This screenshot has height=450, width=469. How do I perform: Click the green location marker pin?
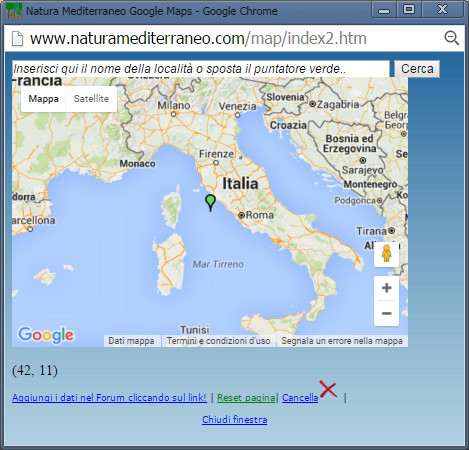click(x=210, y=203)
